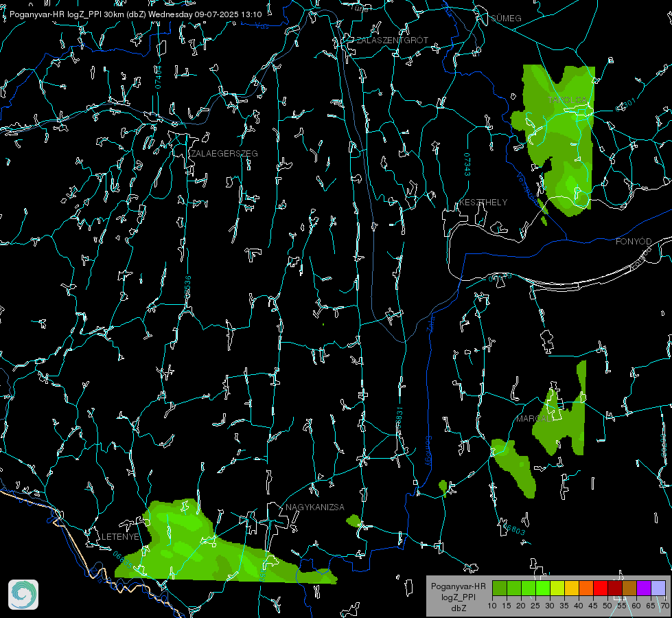This screenshot has width=672, height=618.
Task: Click the KESZTHELY town label
Action: [x=483, y=203]
